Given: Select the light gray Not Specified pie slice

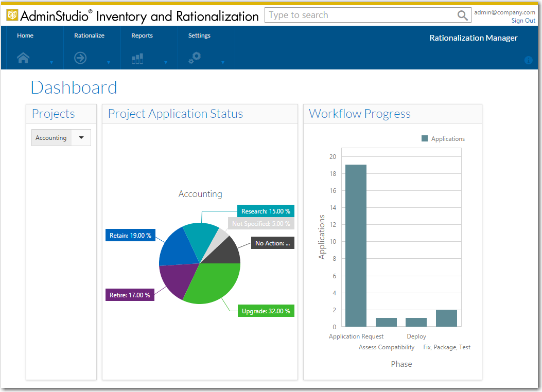Looking at the screenshot, I should tap(220, 238).
